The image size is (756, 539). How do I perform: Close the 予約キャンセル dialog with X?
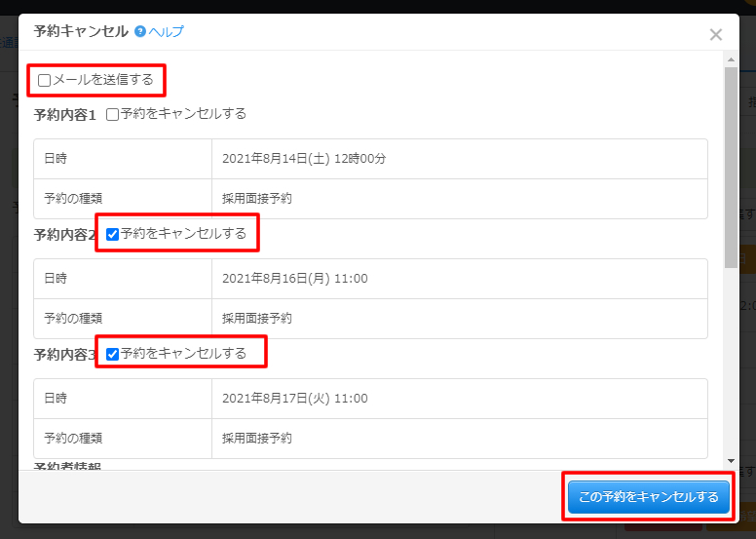(715, 34)
